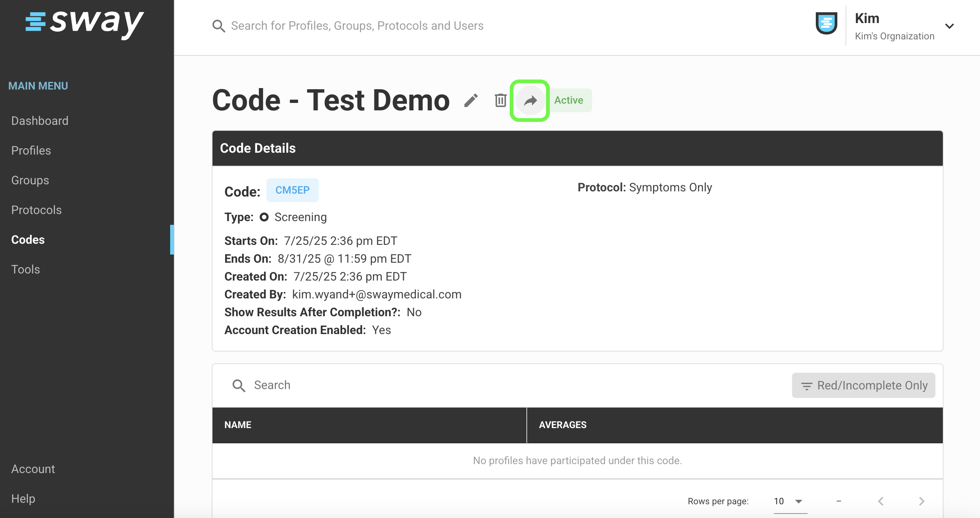Click the CM5EP code chip
Image resolution: width=980 pixels, height=518 pixels.
(x=292, y=190)
